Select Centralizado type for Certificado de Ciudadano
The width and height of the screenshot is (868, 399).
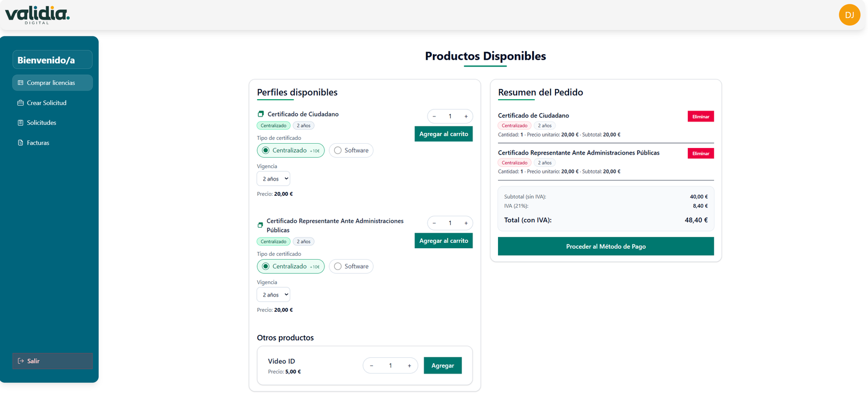click(291, 151)
